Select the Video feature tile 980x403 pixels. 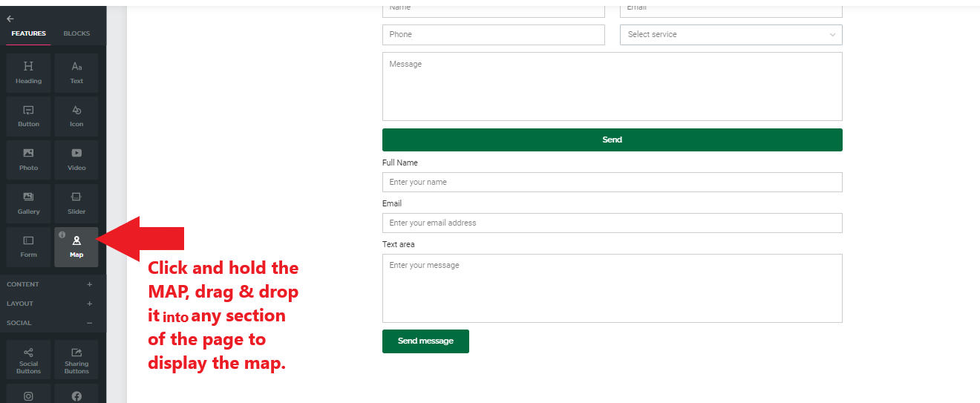pyautogui.click(x=76, y=160)
